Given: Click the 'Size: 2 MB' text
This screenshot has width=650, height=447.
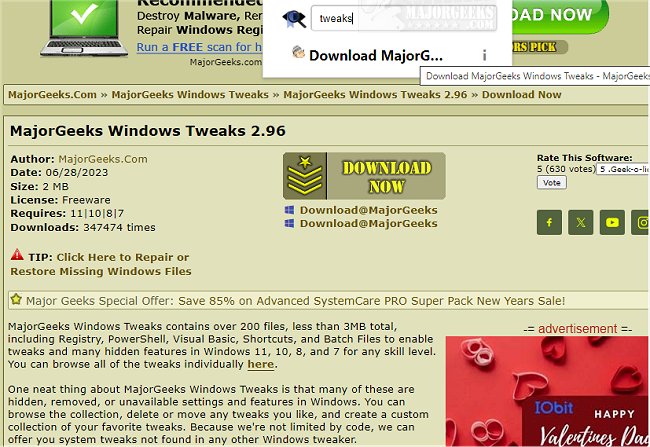Looking at the screenshot, I should pos(39,186).
